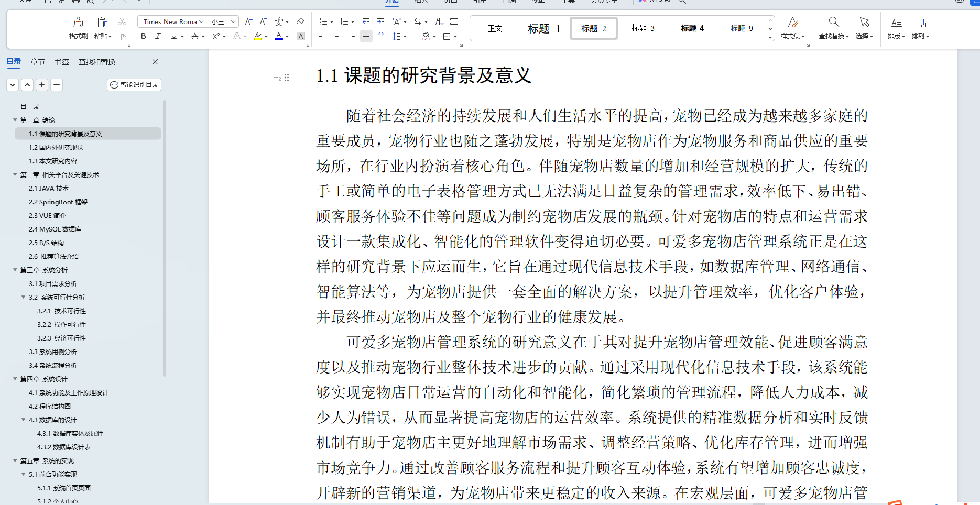
Task: Expand the styles gallery more arrow
Action: (770, 37)
